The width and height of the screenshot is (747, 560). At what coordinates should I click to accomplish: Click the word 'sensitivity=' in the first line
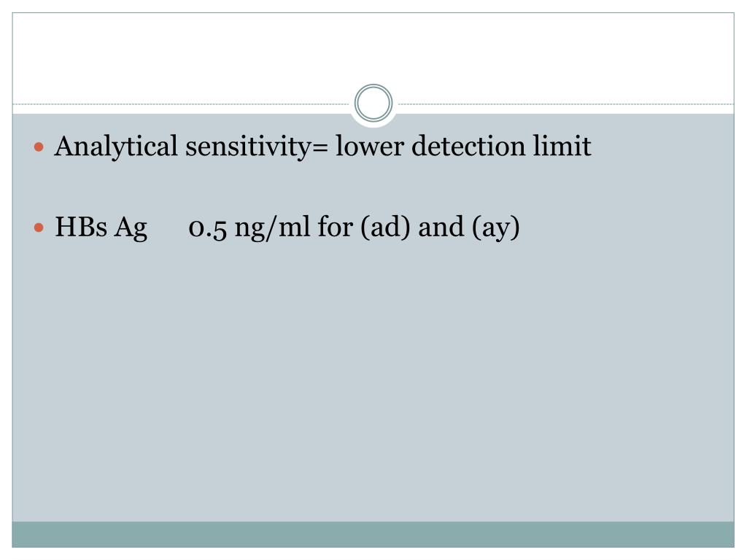coord(258,147)
